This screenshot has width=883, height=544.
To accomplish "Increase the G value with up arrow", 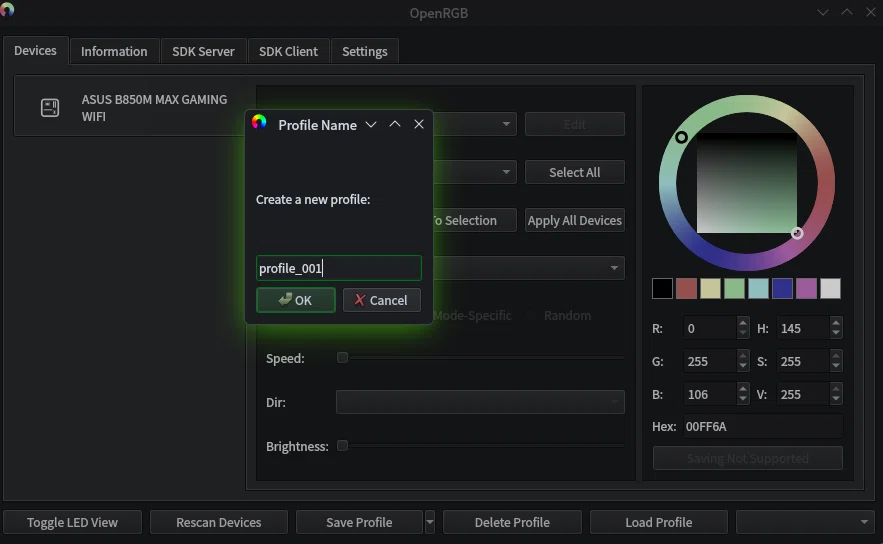I will [x=743, y=356].
